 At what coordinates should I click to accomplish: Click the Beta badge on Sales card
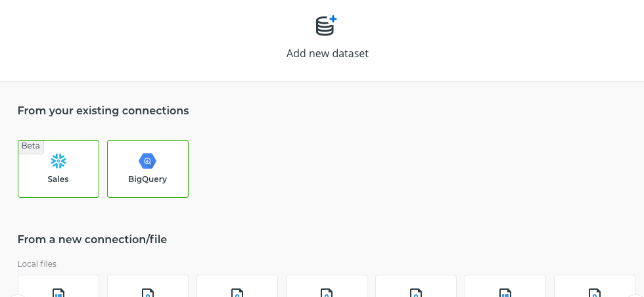click(31, 146)
